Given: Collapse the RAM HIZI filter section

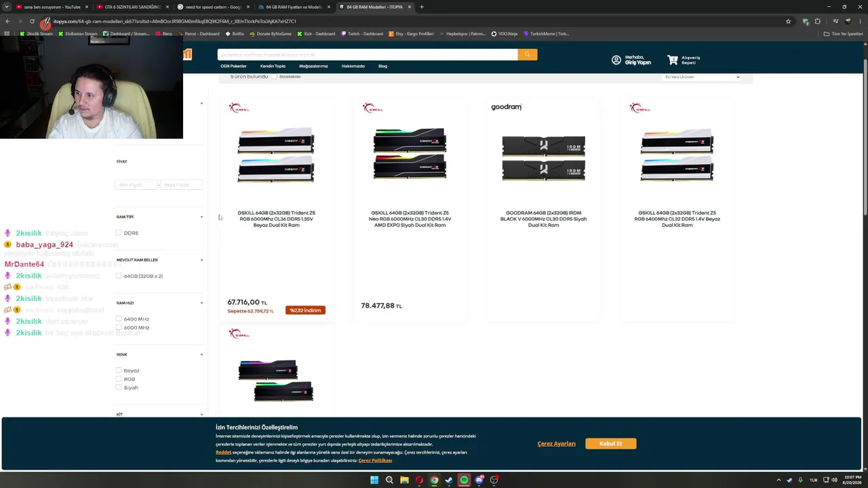Looking at the screenshot, I should pos(201,303).
